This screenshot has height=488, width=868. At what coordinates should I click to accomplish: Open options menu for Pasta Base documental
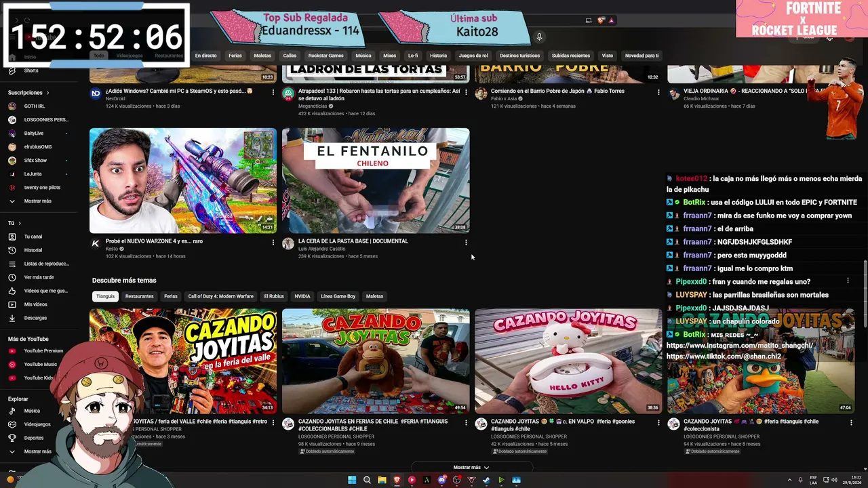click(466, 242)
